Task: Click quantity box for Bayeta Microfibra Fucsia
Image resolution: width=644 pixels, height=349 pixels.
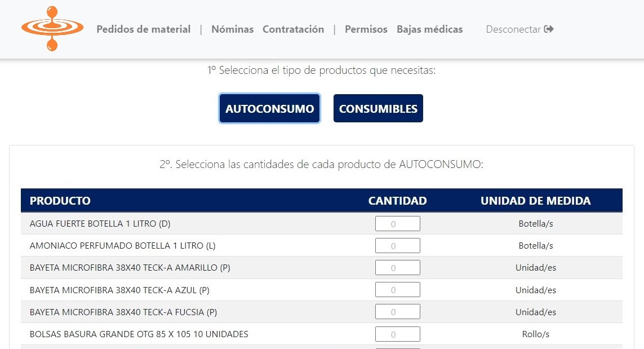Action: (398, 312)
